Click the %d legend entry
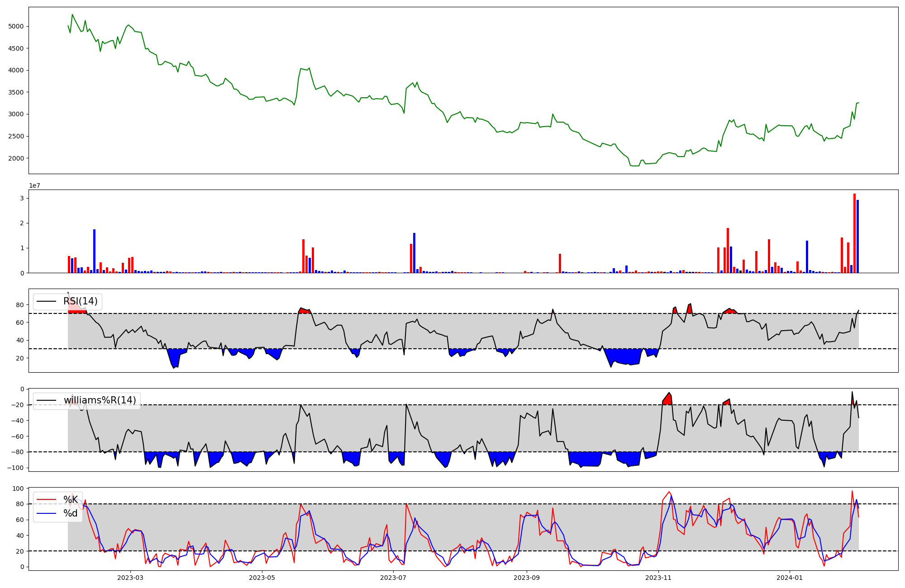The height and width of the screenshot is (588, 905). click(70, 513)
